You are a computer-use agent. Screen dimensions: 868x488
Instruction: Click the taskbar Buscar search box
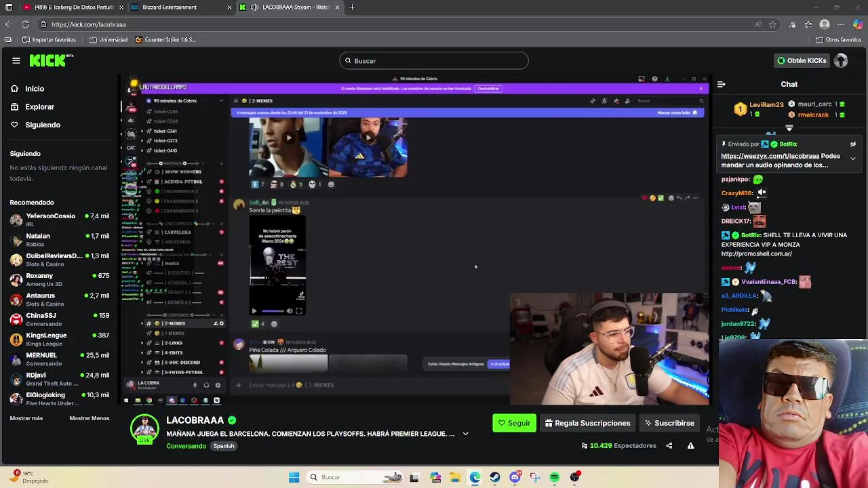pos(354,477)
